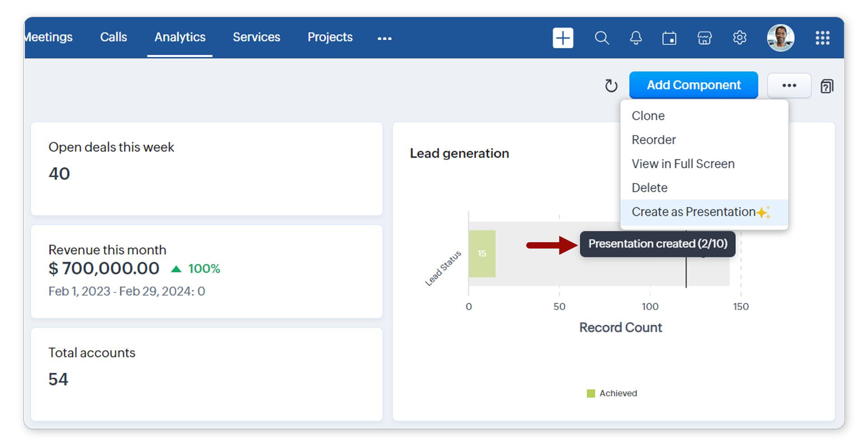
Task: Click the Achieved legend color swatch
Action: [x=590, y=394]
